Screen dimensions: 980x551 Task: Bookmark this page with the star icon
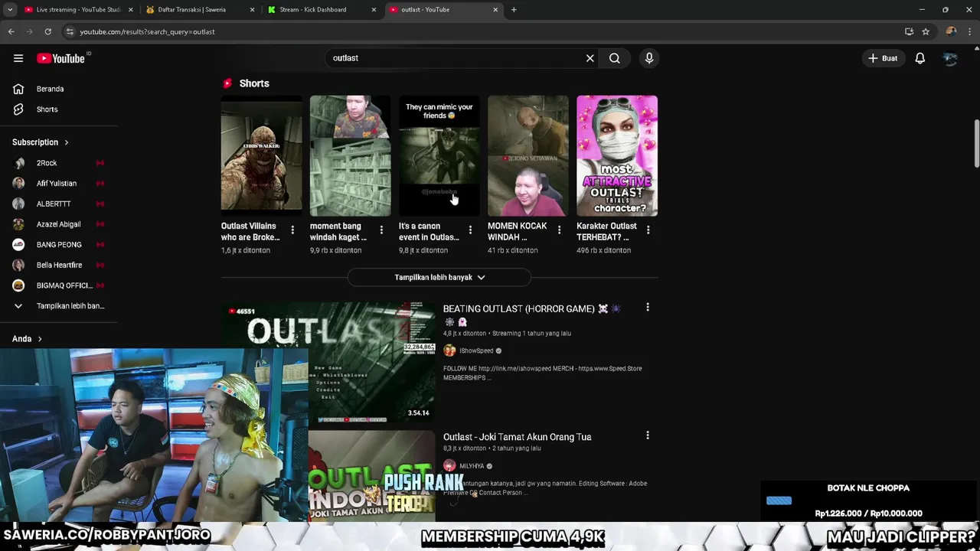(x=926, y=31)
